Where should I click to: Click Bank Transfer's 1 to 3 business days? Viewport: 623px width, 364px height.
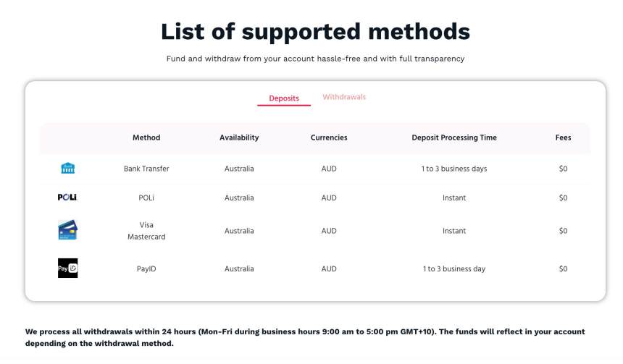pos(454,169)
